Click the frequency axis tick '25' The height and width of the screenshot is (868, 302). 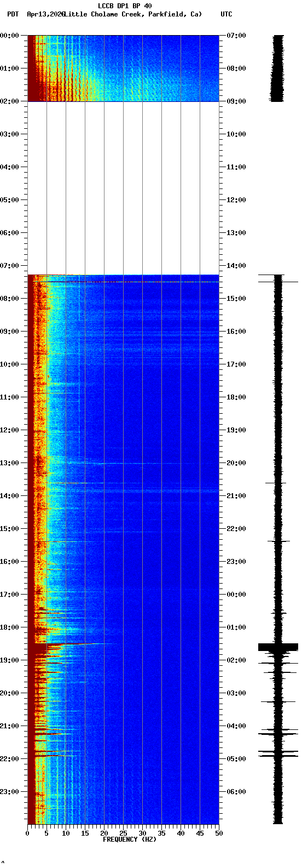point(123,833)
